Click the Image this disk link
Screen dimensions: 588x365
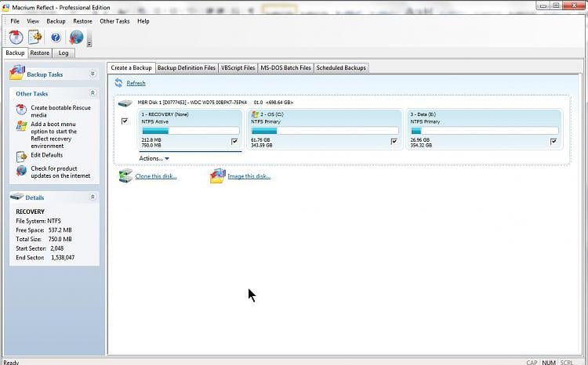point(249,176)
